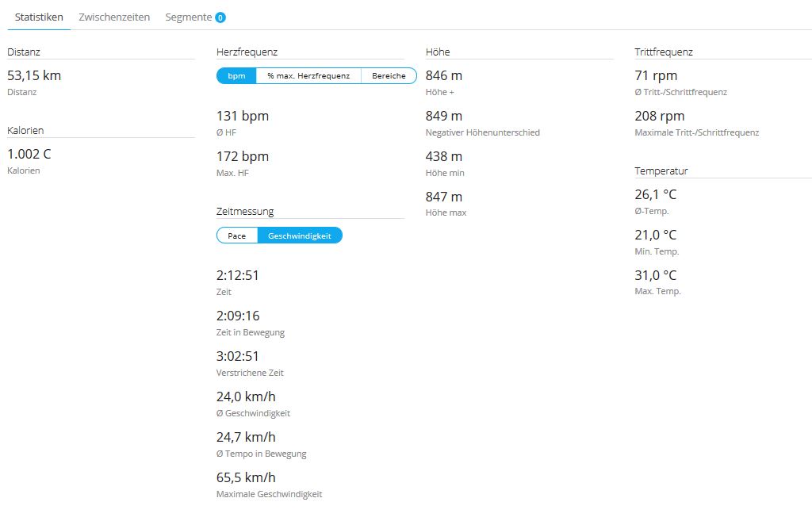
Task: Open the Segmente tab
Action: (189, 17)
